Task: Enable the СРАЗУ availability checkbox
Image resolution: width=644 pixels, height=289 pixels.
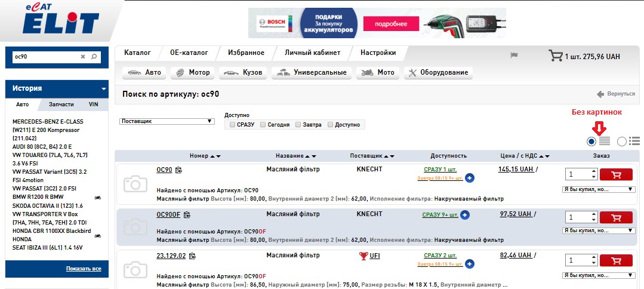Action: (233, 125)
